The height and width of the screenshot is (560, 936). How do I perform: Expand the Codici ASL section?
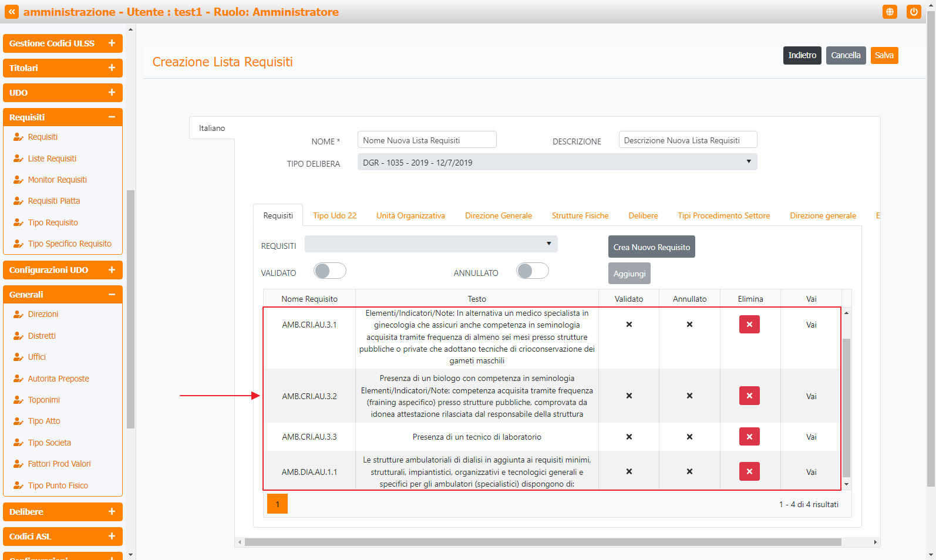pyautogui.click(x=63, y=537)
